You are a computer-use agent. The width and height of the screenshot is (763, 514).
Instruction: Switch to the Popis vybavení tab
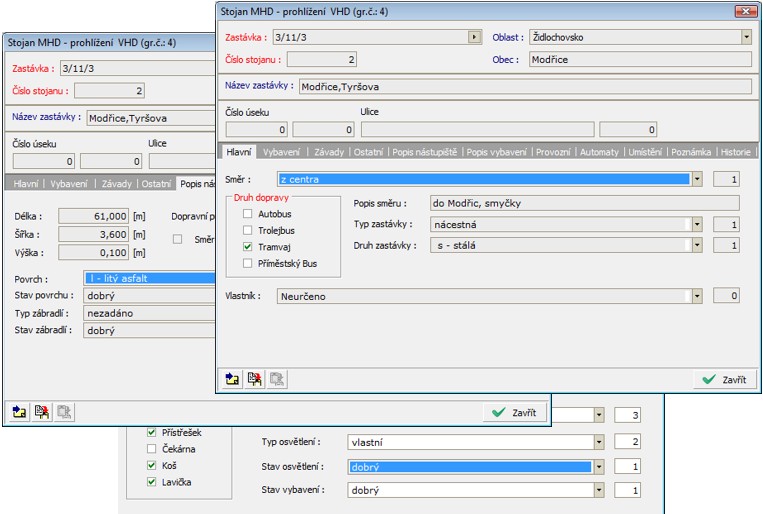(x=496, y=152)
